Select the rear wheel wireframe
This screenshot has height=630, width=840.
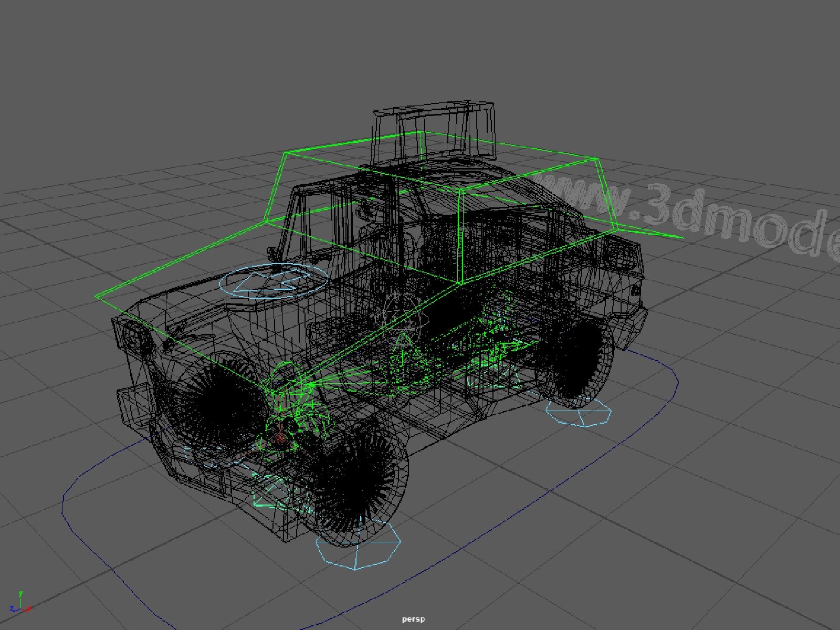(576, 363)
